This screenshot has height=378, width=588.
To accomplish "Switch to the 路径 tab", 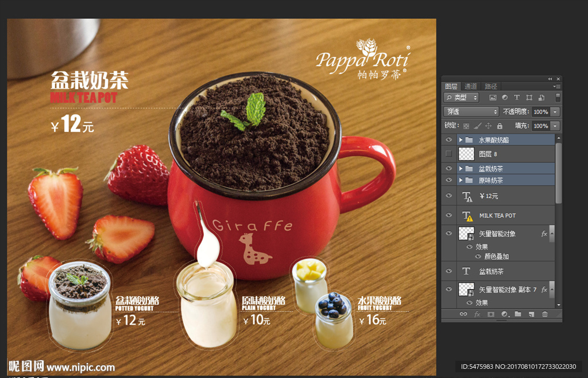I will pos(490,86).
